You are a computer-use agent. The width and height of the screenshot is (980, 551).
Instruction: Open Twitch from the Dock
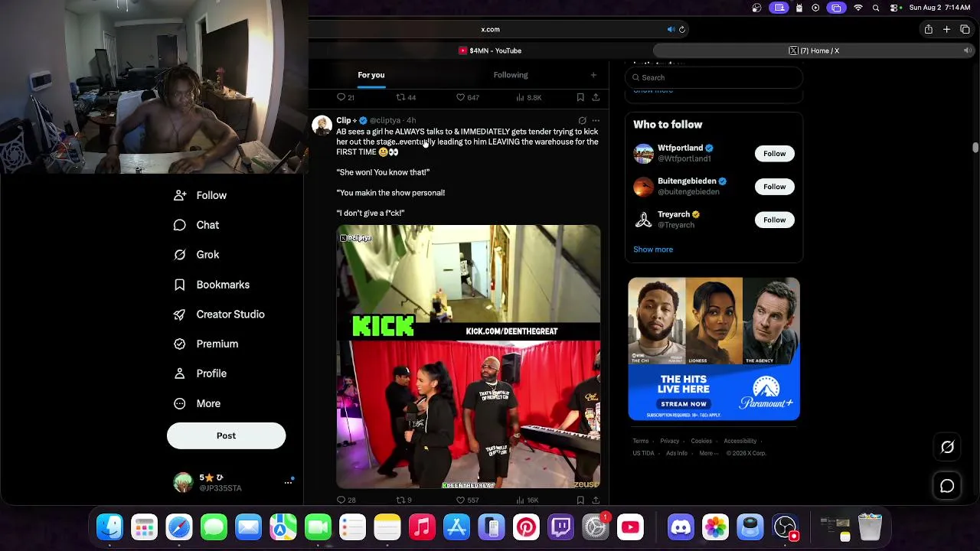pos(561,527)
